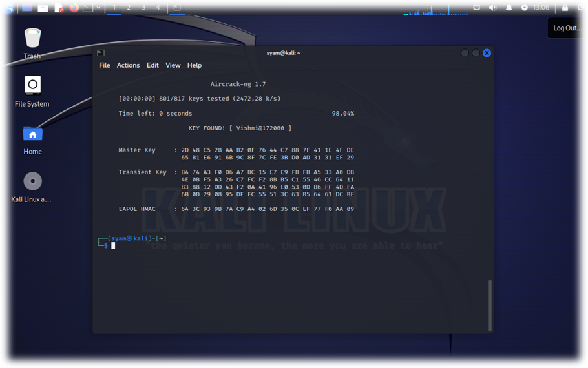Image resolution: width=588 pixels, height=368 pixels.
Task: Launch Firefox from the top panel
Action: click(x=74, y=8)
